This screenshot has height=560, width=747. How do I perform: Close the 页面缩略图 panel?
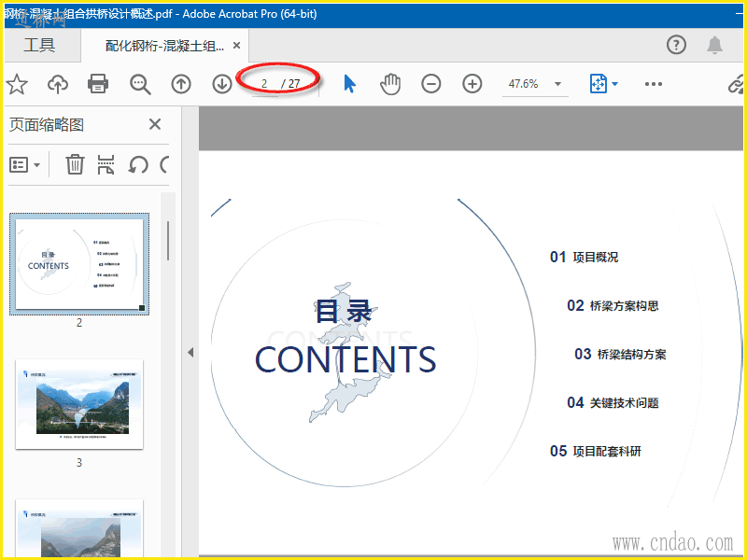tap(155, 124)
